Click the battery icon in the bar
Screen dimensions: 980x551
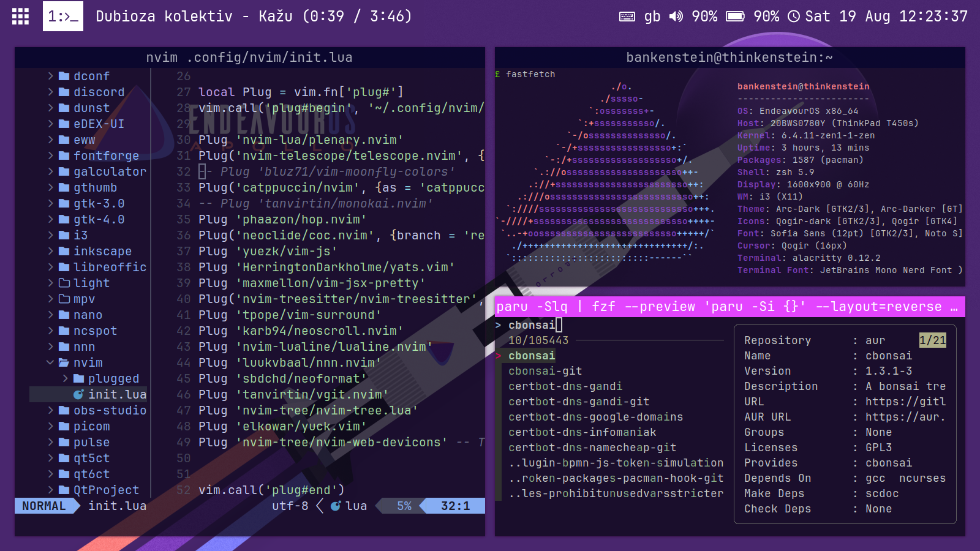pos(735,17)
